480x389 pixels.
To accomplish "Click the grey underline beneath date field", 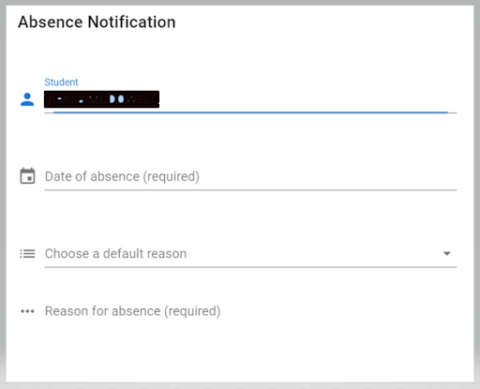I will click(251, 190).
